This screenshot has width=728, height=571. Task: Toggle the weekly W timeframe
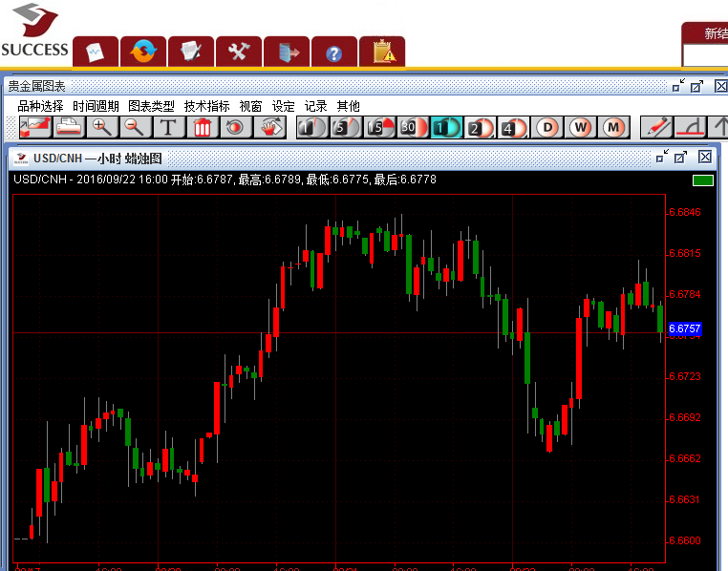[x=581, y=127]
